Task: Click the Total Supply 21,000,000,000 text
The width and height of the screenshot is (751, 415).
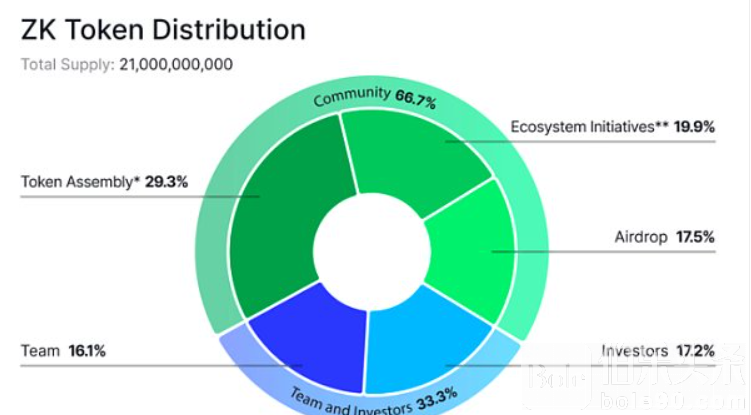Action: [x=127, y=64]
